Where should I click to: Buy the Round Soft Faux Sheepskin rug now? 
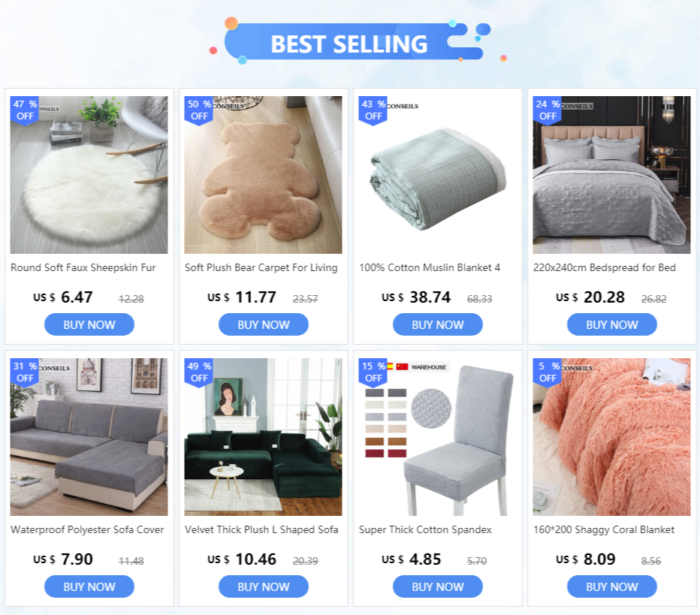coord(89,324)
